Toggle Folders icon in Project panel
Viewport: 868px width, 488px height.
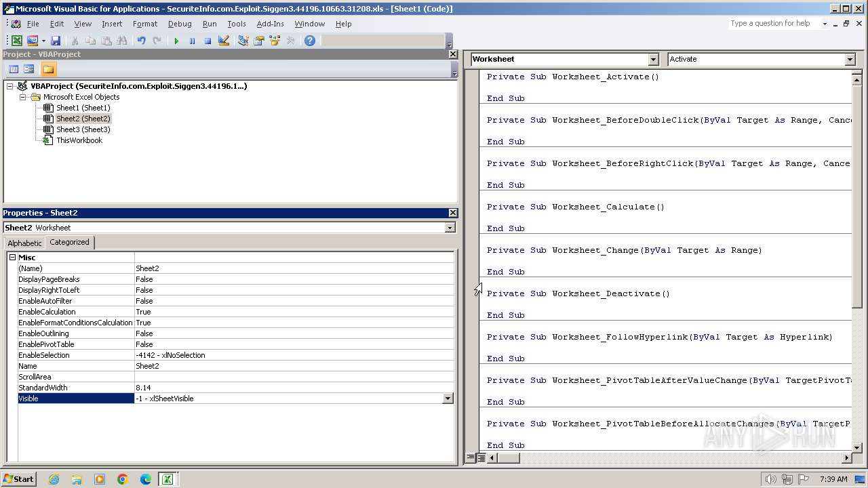[x=48, y=69]
